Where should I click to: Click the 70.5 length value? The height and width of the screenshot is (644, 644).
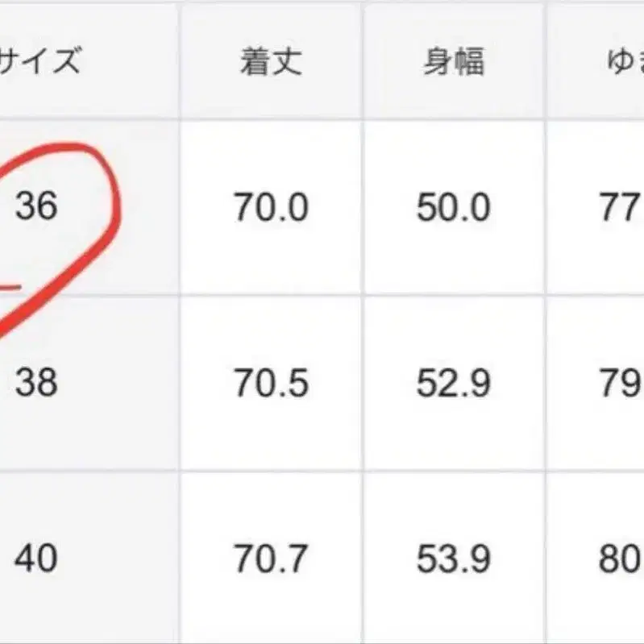click(271, 384)
